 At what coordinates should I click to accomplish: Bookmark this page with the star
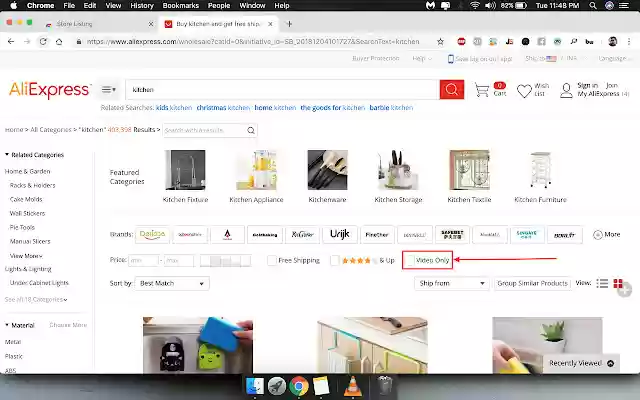(x=440, y=42)
